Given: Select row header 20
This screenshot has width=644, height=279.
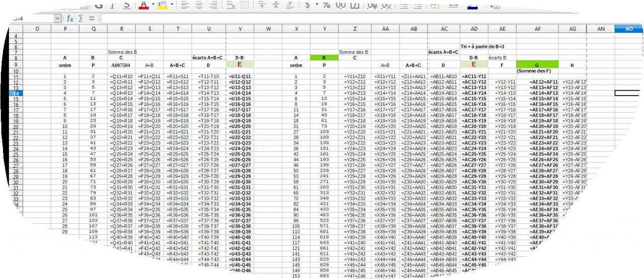Looking at the screenshot, I should tap(15, 126).
